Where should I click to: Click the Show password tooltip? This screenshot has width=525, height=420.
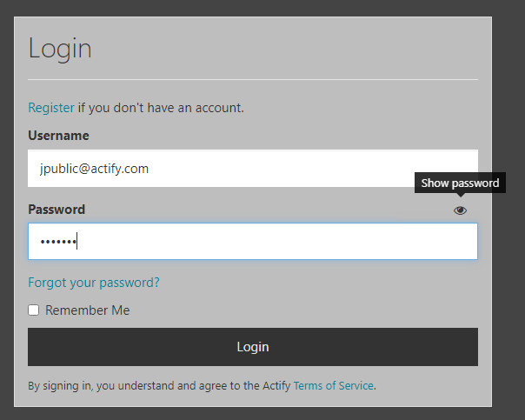[x=460, y=183]
